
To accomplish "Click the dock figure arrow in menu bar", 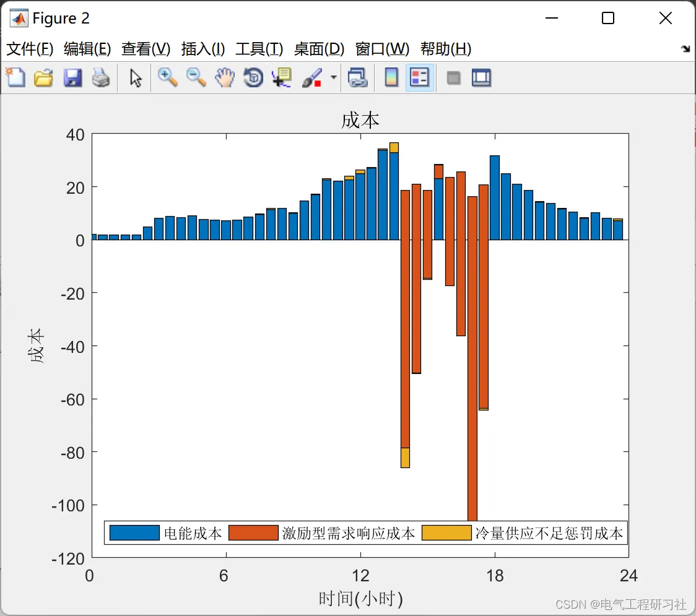I will (x=686, y=49).
